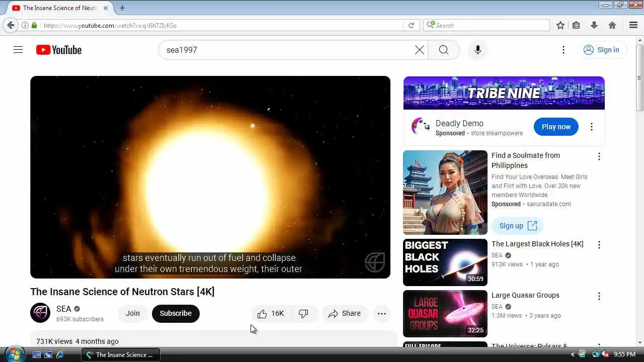The image size is (644, 362).
Task: Open The Largest Black Holes [4K] title
Action: point(537,244)
